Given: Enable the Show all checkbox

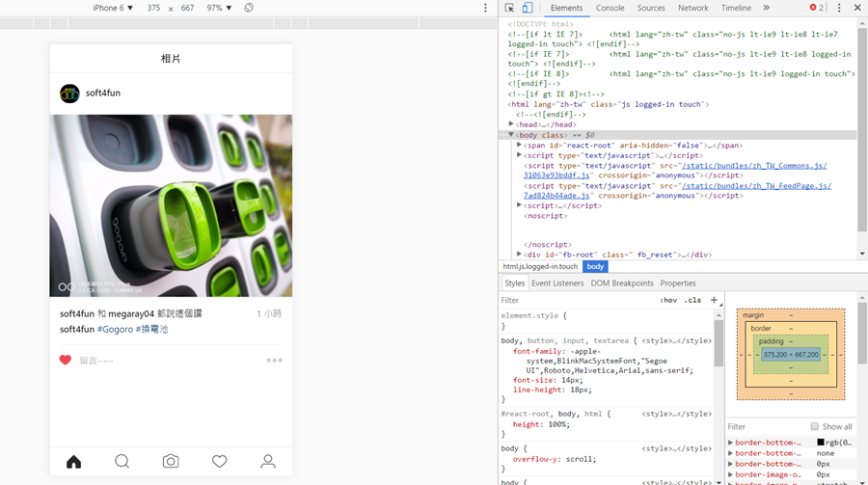Looking at the screenshot, I should coord(815,426).
